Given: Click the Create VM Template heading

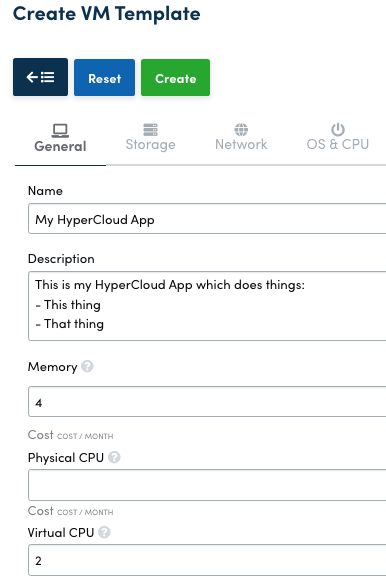Looking at the screenshot, I should (107, 14).
